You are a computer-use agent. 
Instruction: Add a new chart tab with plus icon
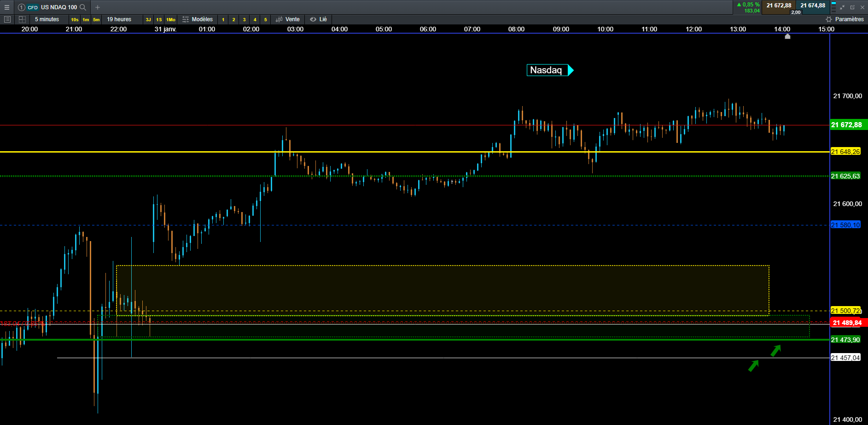click(x=98, y=7)
